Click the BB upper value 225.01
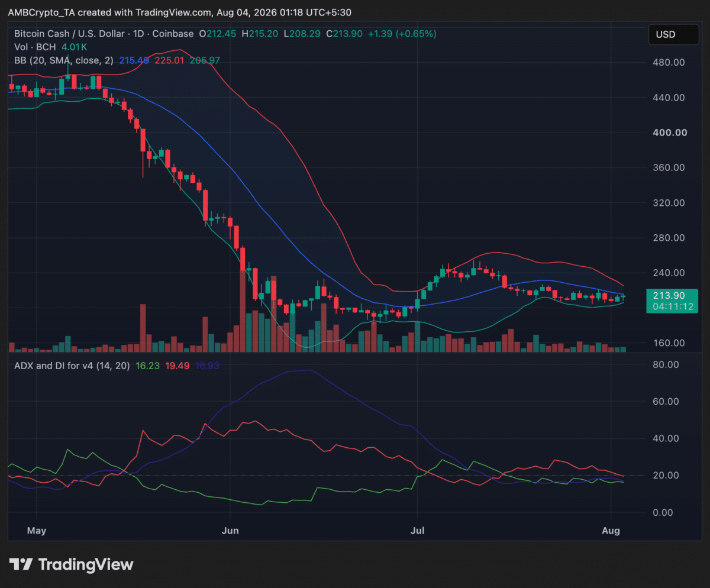710x588 pixels. pyautogui.click(x=169, y=60)
